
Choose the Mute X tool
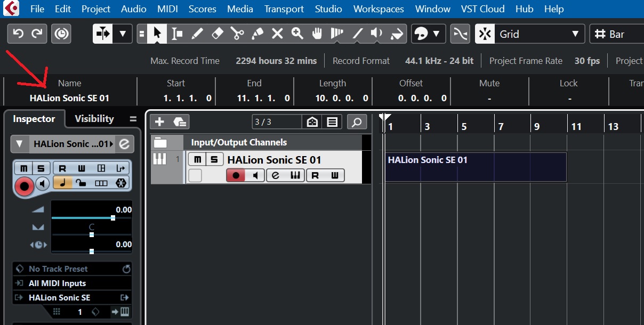click(x=277, y=34)
